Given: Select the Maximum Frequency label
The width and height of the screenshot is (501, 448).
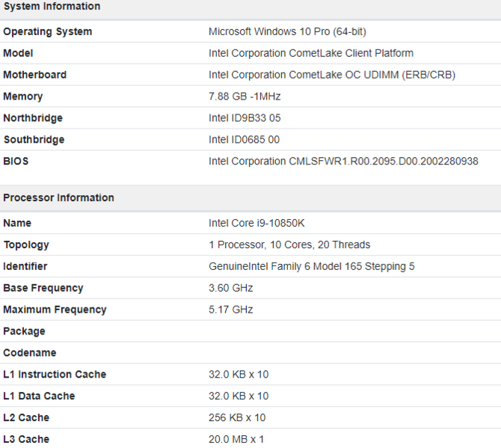Looking at the screenshot, I should point(55,310).
